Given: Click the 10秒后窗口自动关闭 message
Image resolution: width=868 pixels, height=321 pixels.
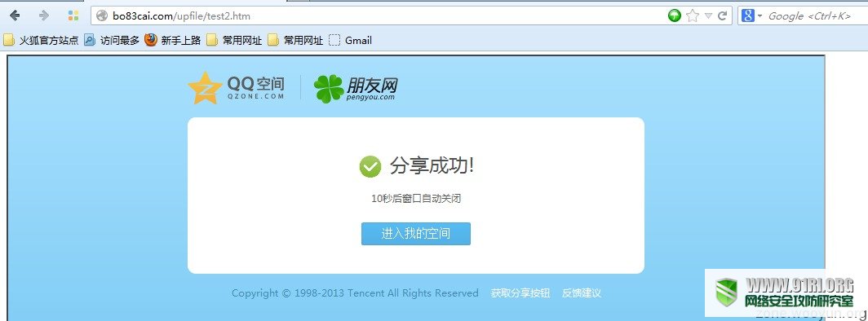Looking at the screenshot, I should pos(416,199).
